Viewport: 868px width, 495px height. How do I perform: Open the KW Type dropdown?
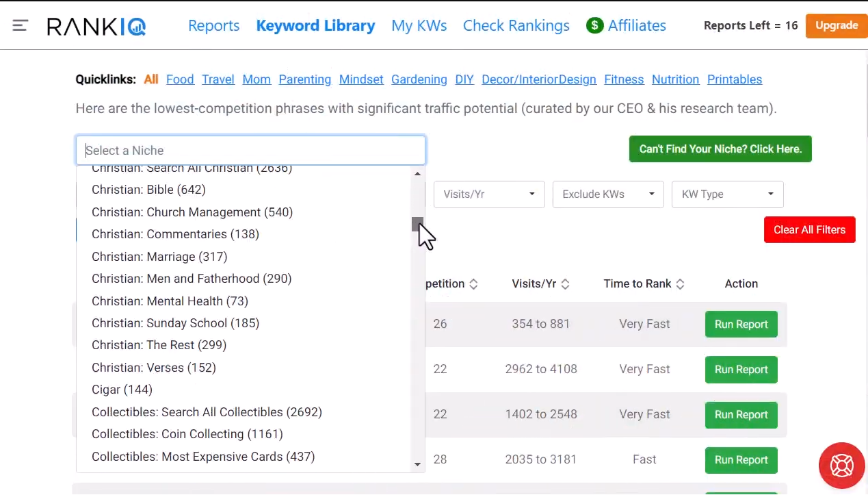[727, 194]
